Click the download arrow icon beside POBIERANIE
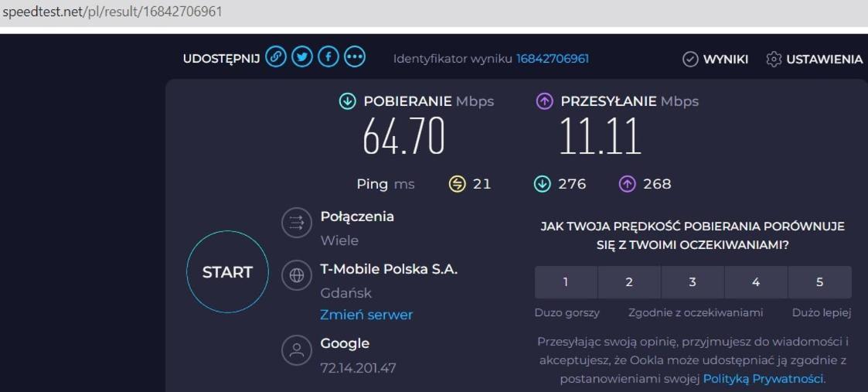Screen dimensions: 868x392 click(x=347, y=101)
